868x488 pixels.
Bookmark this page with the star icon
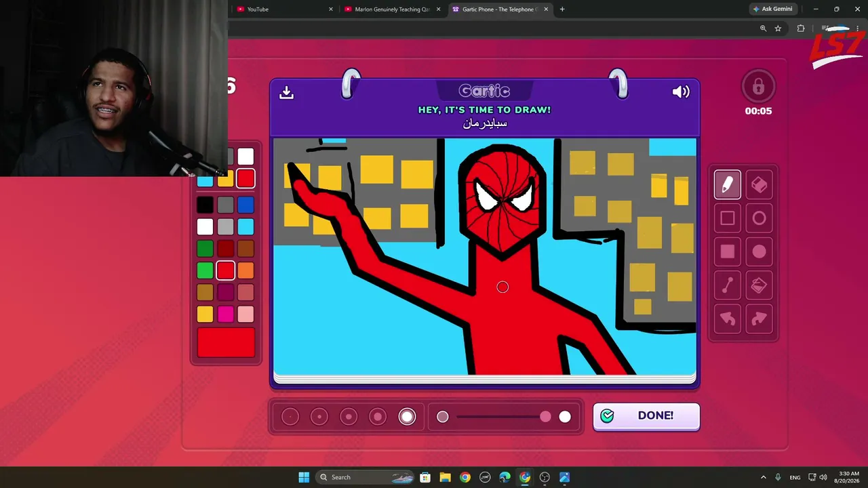pos(778,28)
